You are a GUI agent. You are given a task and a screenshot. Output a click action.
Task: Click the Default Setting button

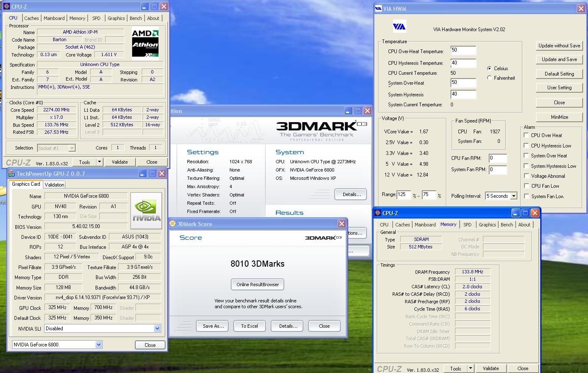coord(559,74)
